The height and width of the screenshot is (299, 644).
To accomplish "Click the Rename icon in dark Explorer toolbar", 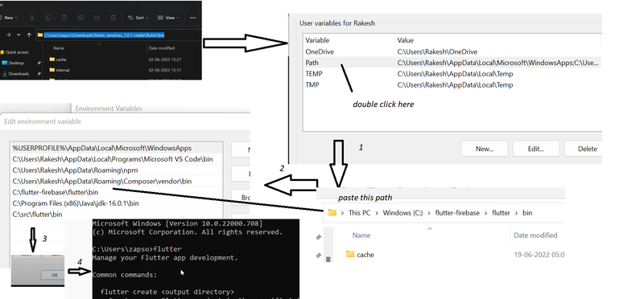I will click(x=81, y=18).
